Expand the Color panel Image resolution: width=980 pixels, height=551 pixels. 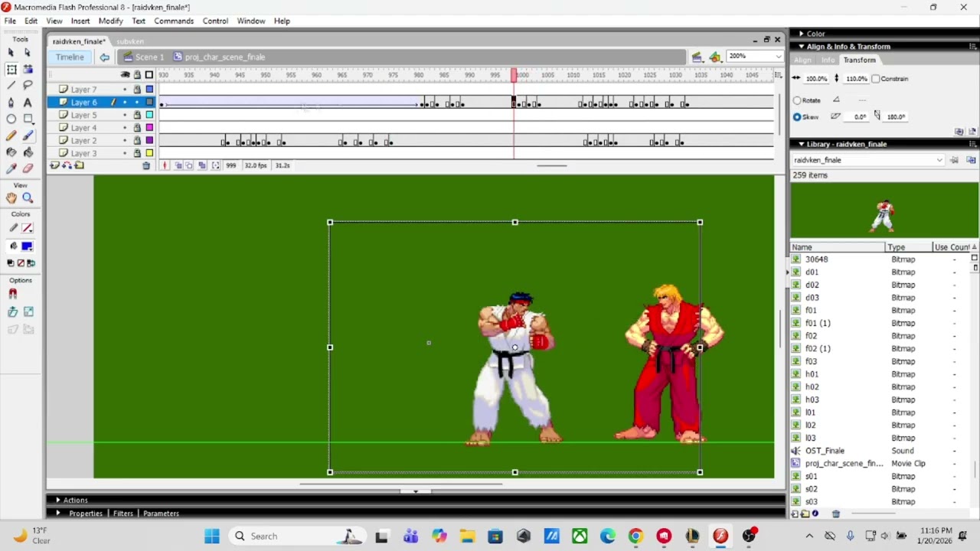click(x=801, y=34)
